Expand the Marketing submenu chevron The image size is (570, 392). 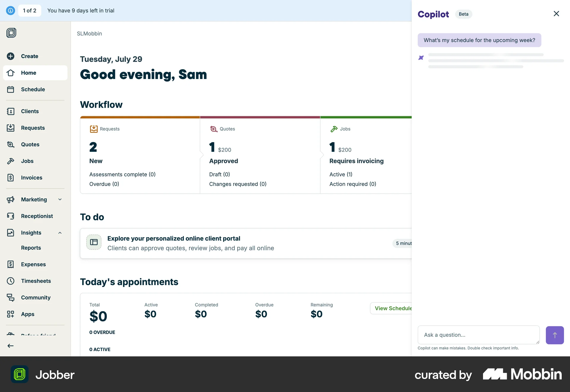tap(60, 200)
